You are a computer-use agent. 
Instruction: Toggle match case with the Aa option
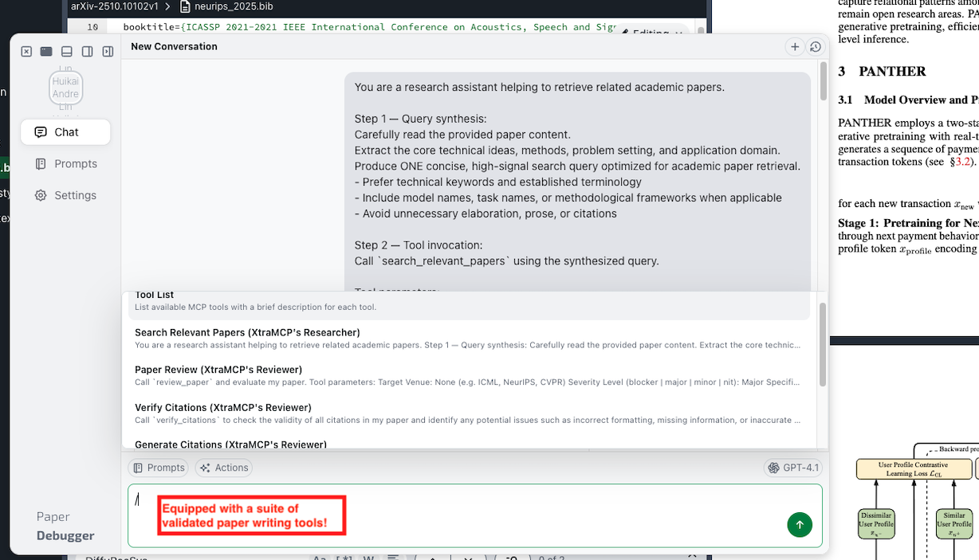tap(319, 557)
